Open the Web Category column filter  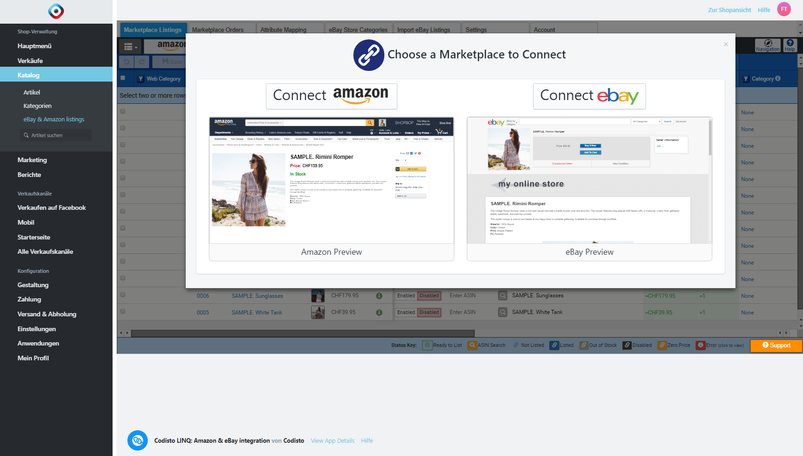pyautogui.click(x=140, y=79)
